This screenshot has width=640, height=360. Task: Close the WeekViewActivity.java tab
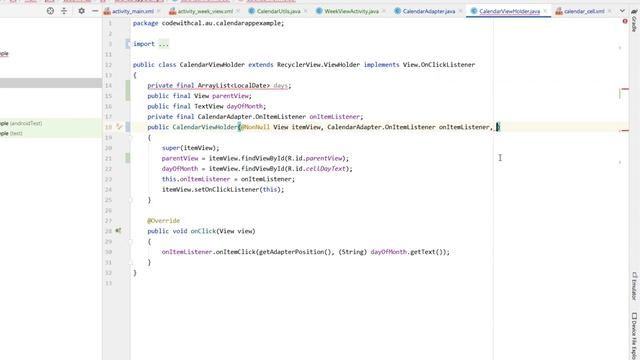pyautogui.click(x=384, y=11)
